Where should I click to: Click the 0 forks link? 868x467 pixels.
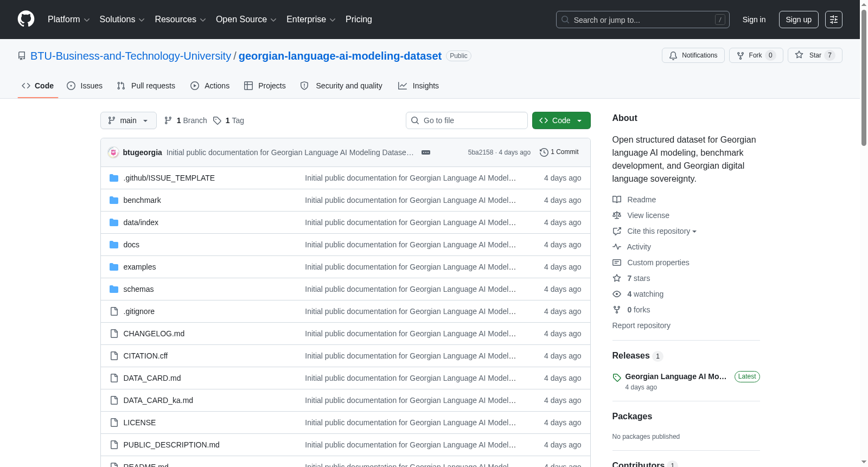click(639, 310)
